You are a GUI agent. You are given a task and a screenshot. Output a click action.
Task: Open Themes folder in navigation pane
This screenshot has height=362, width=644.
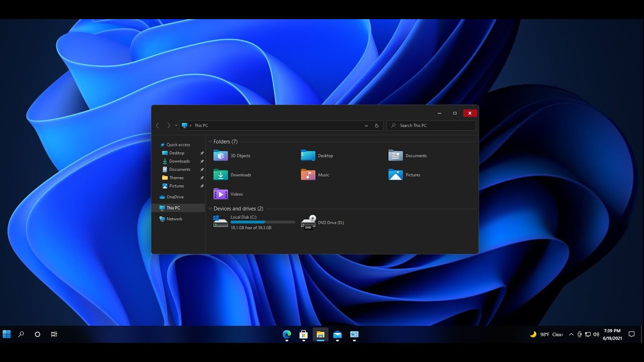176,178
